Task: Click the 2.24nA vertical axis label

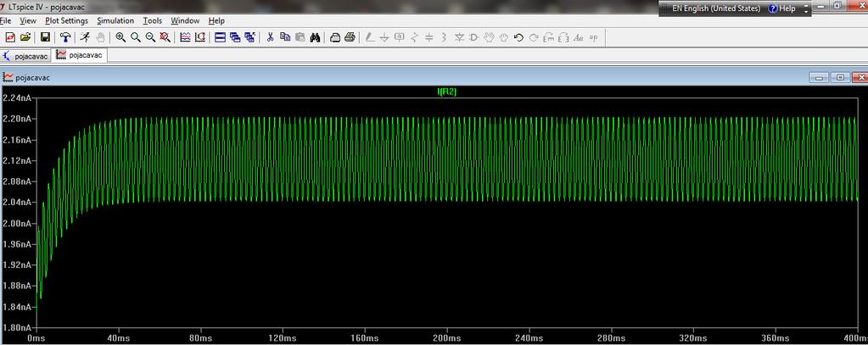Action: point(15,97)
